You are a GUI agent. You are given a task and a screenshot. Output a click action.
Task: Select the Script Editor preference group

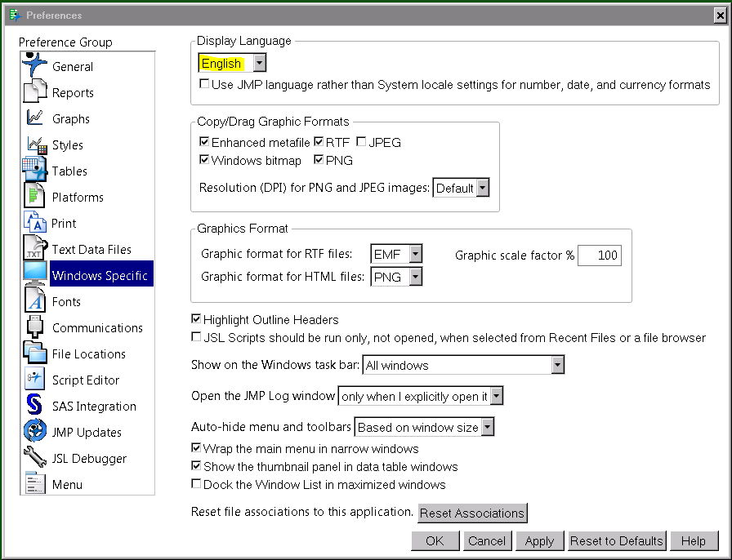(x=86, y=380)
